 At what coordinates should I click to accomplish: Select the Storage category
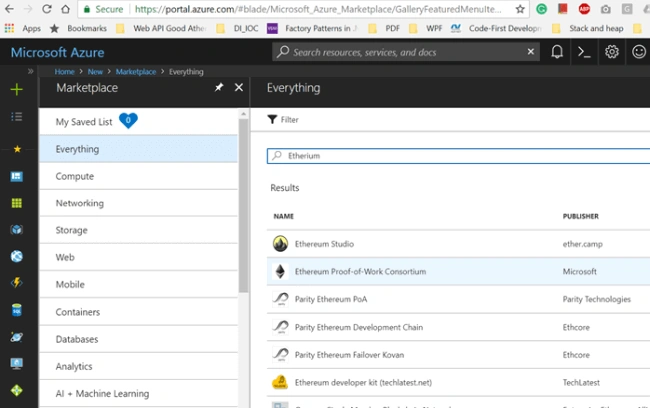tap(139, 230)
